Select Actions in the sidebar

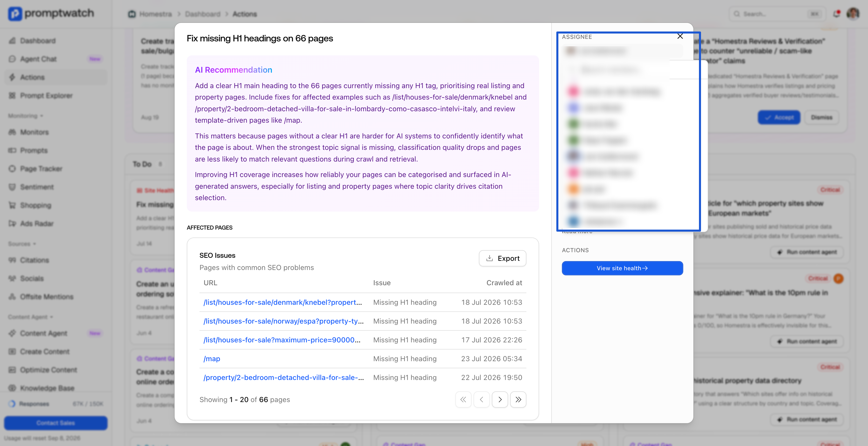[x=56, y=77]
